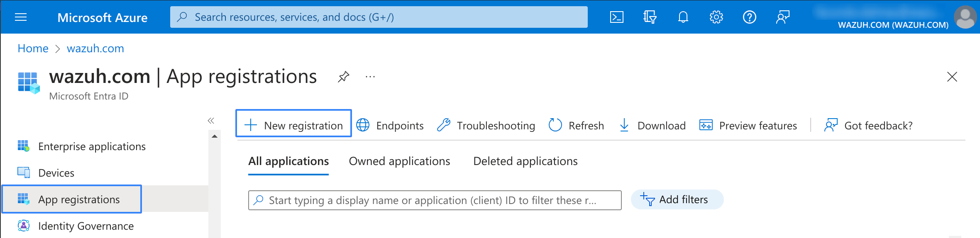Show notifications bell

tap(683, 17)
